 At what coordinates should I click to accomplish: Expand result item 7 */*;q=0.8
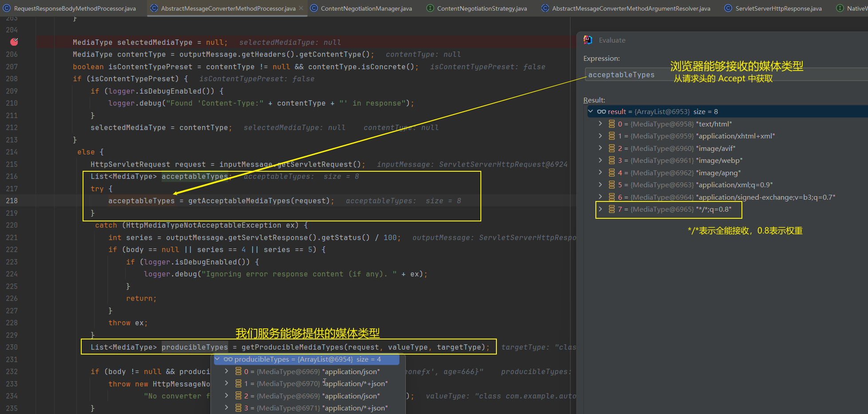tap(600, 209)
